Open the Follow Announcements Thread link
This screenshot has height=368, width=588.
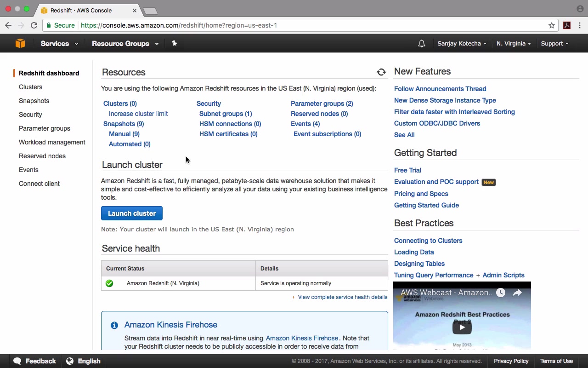tap(440, 89)
